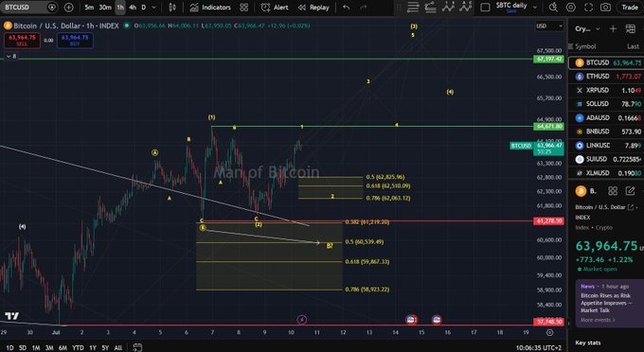644x352 pixels.
Task: Click first US flag economic event marker
Action: click(411, 320)
